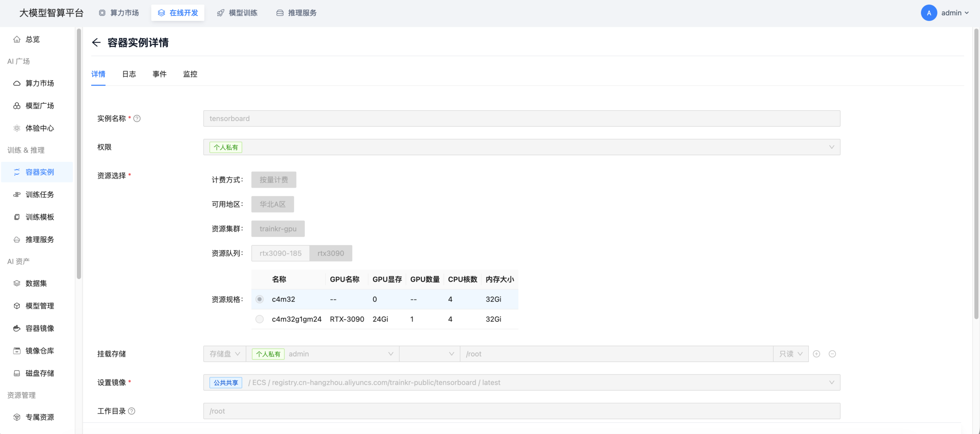The height and width of the screenshot is (434, 980).
Task: Switch to the 监控 tab
Action: [x=190, y=74]
